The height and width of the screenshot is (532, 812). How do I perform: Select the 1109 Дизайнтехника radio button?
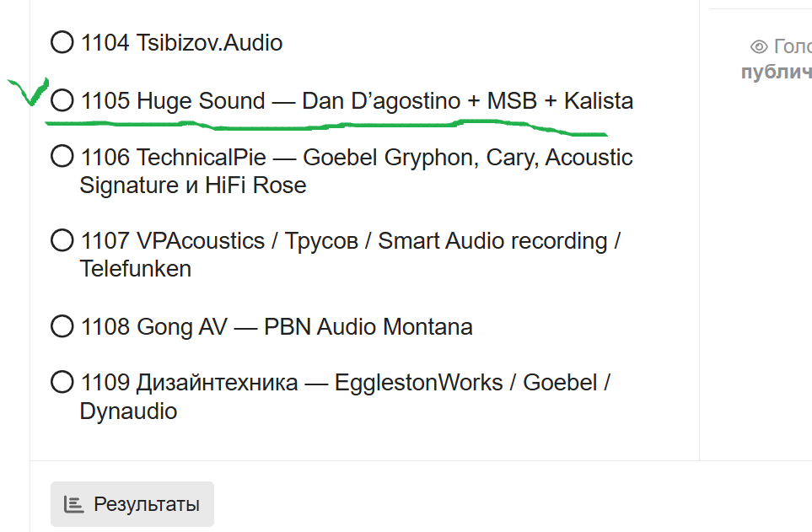pyautogui.click(x=62, y=383)
